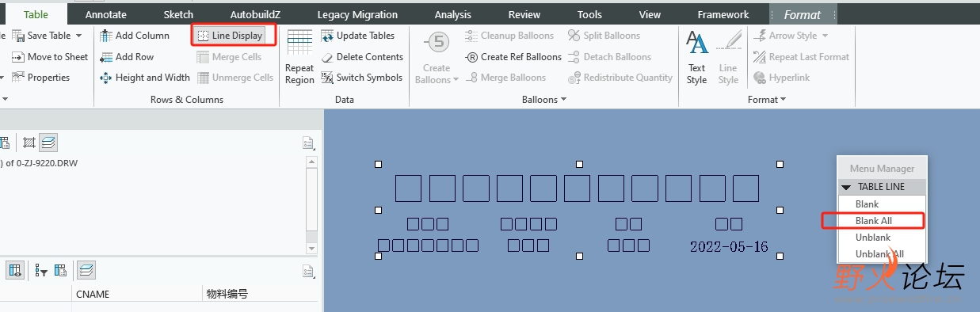
Task: Click the Add Column icon
Action: tap(106, 36)
